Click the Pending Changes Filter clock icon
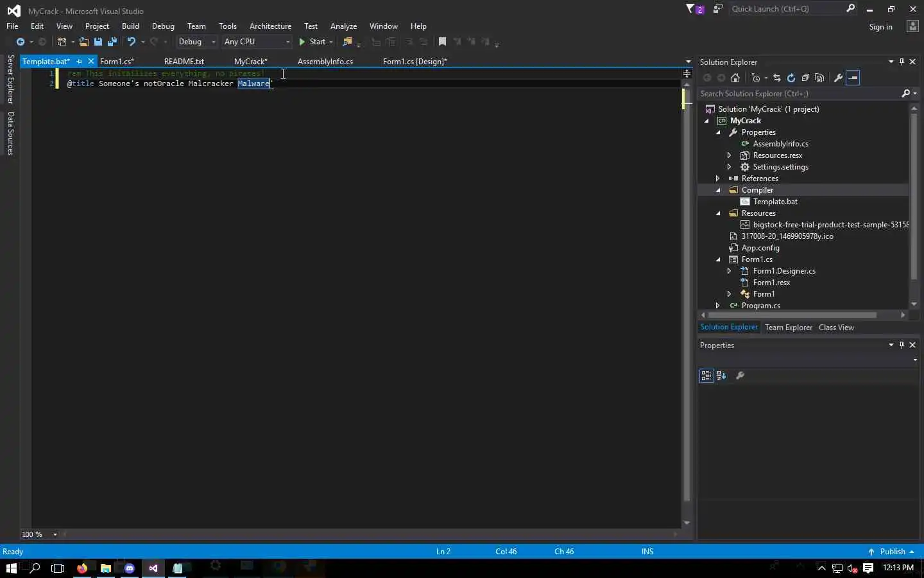The image size is (924, 578). pyautogui.click(x=756, y=78)
